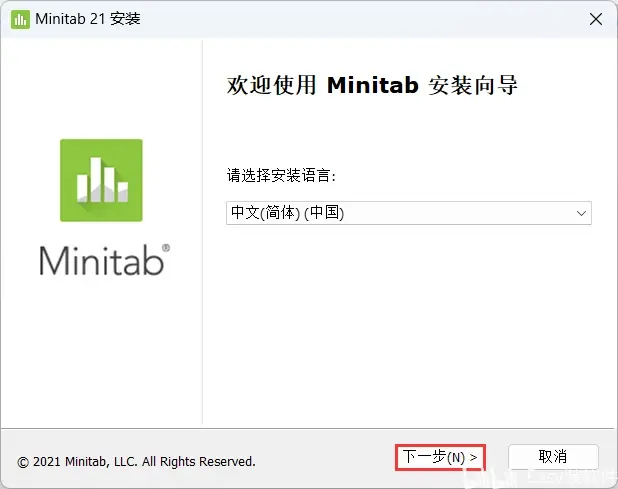Open the installation language dropdown
This screenshot has height=489, width=618.
click(409, 213)
